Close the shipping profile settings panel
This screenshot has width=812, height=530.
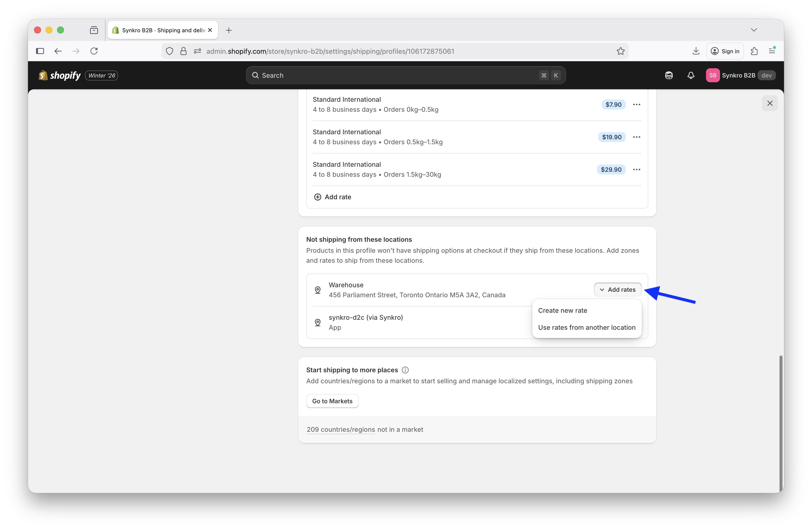click(x=769, y=103)
